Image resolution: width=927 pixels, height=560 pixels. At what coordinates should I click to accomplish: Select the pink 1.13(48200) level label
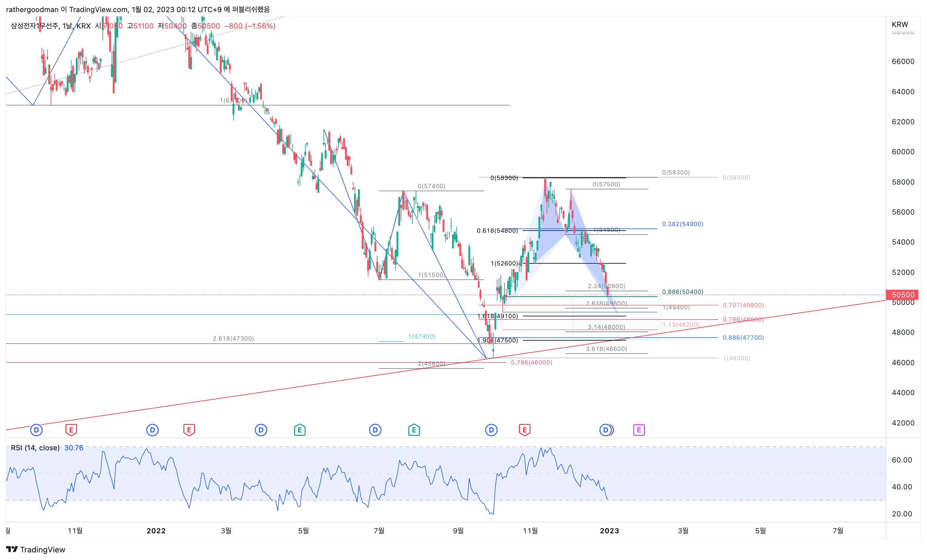(681, 325)
